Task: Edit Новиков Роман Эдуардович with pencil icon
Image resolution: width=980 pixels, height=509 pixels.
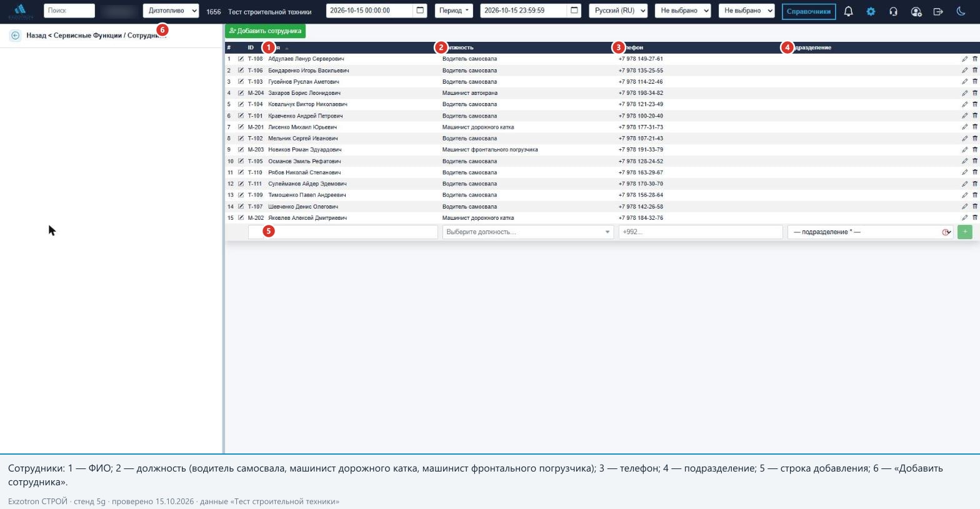Action: [x=964, y=150]
